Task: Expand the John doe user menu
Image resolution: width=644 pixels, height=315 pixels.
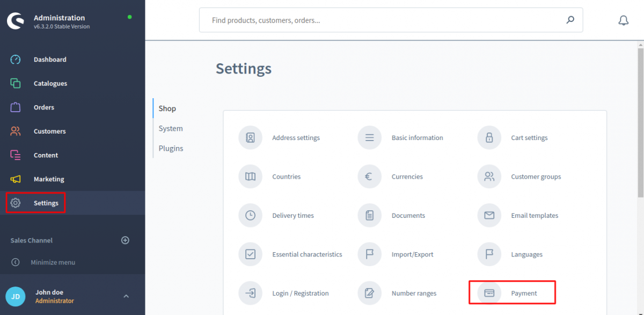Action: click(x=126, y=296)
